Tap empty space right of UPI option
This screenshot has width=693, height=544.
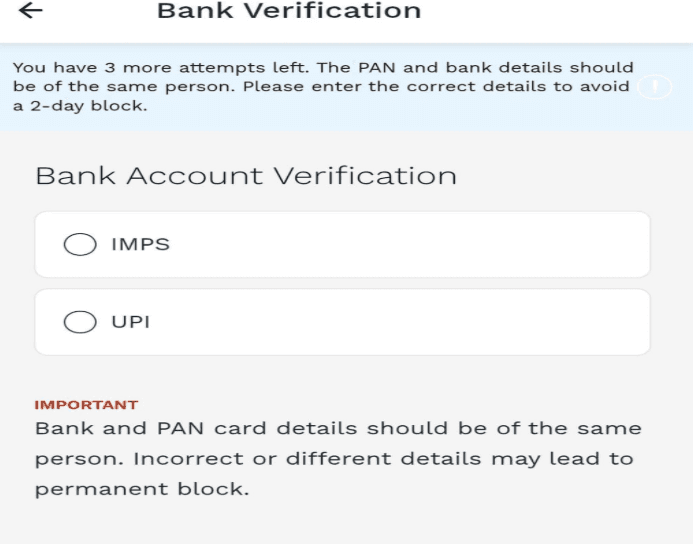tap(398, 322)
